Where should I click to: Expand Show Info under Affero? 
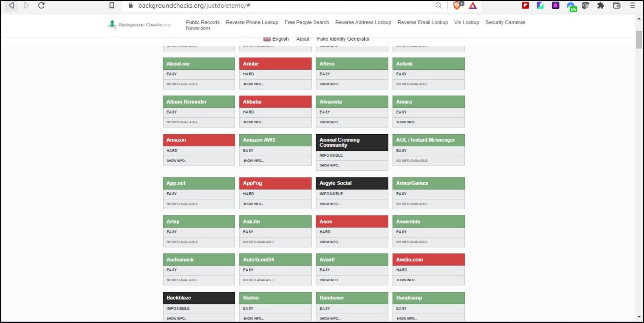pos(330,84)
